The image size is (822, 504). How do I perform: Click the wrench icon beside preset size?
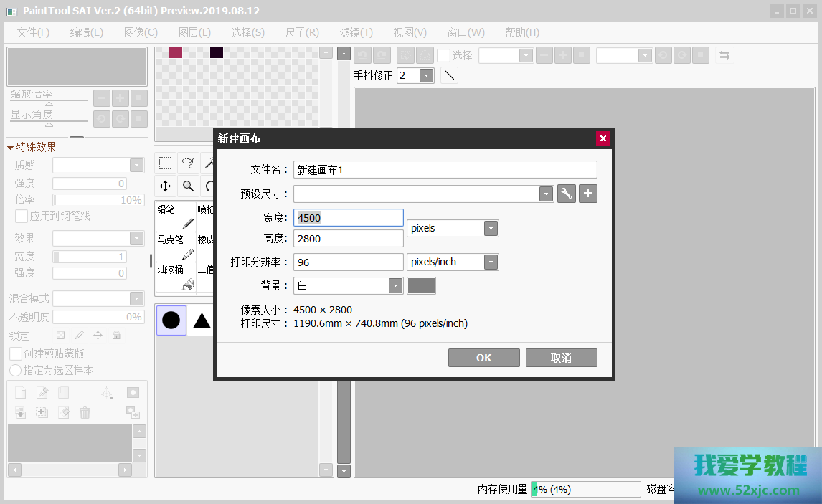pyautogui.click(x=567, y=194)
